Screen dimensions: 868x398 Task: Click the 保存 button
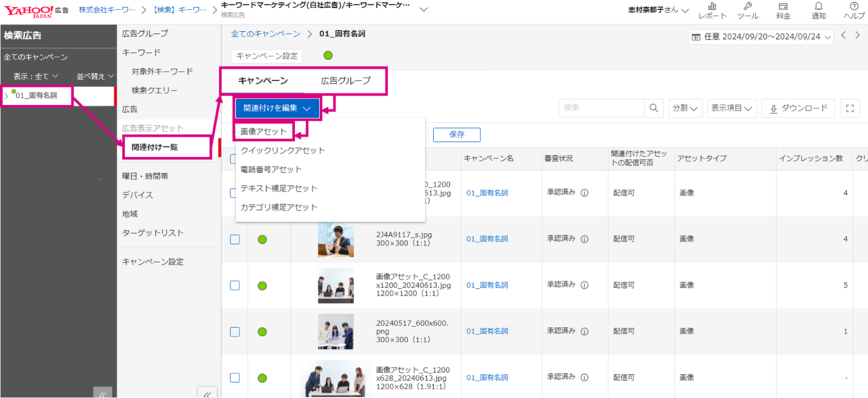(456, 135)
